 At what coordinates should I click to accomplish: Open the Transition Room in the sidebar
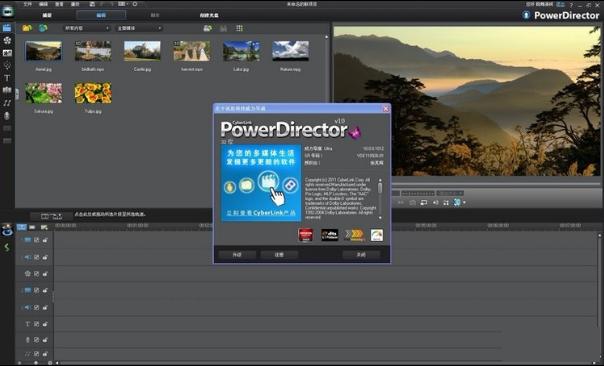pyautogui.click(x=7, y=90)
